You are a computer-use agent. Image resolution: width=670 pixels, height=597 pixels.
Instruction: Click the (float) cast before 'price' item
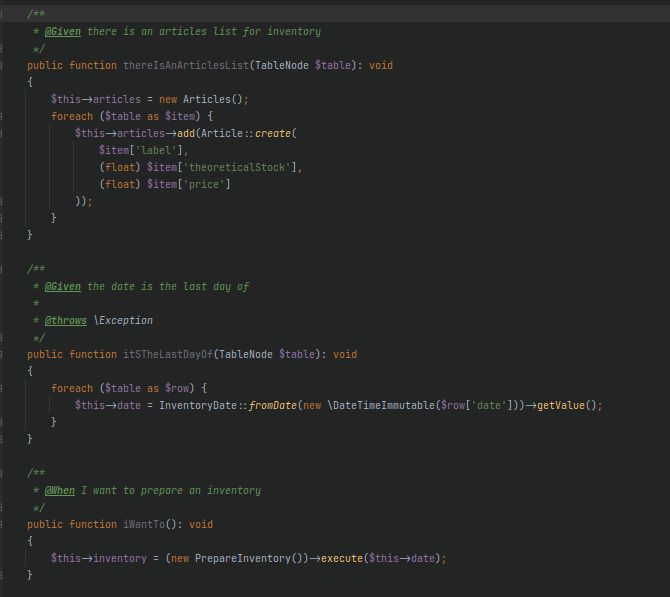(120, 184)
